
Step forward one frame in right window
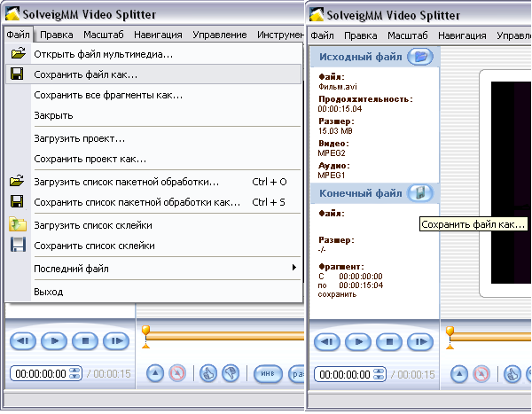tap(420, 341)
